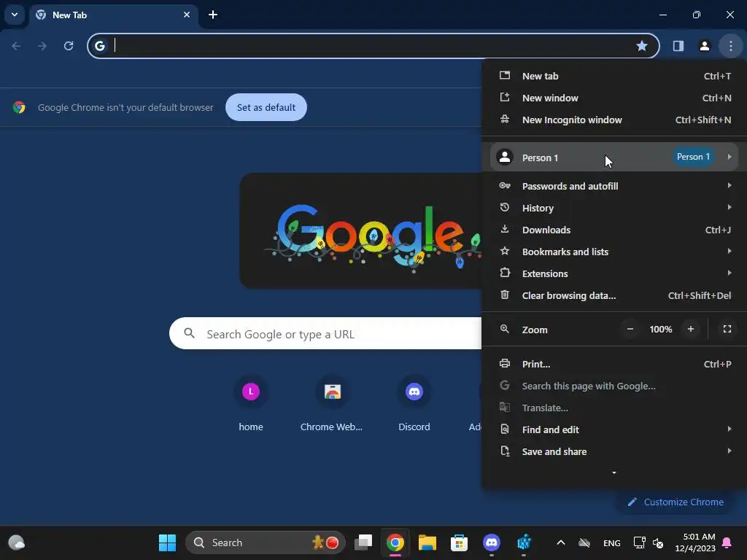Open New Incognito window
The height and width of the screenshot is (560, 747).
(614, 120)
